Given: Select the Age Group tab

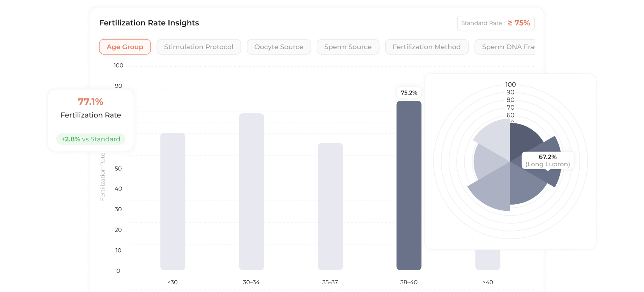Looking at the screenshot, I should [125, 47].
